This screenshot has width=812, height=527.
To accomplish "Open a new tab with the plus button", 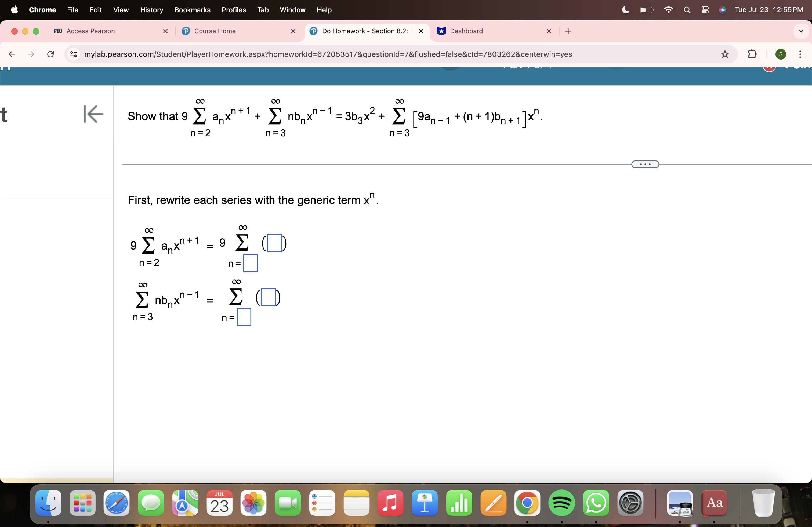I will (568, 31).
